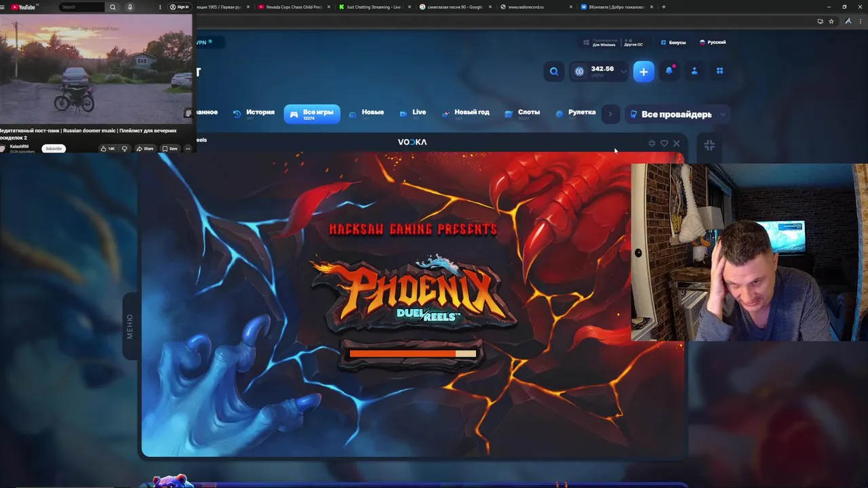Image resolution: width=868 pixels, height=488 pixels.
Task: Close the game frame with the X
Action: point(676,143)
